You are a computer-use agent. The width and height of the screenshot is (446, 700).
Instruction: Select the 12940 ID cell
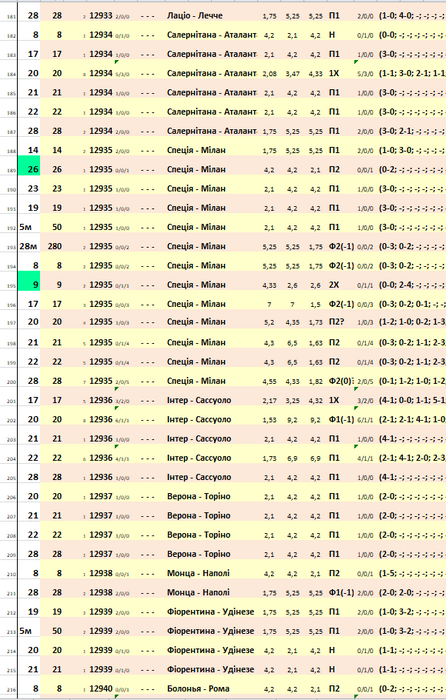click(101, 689)
